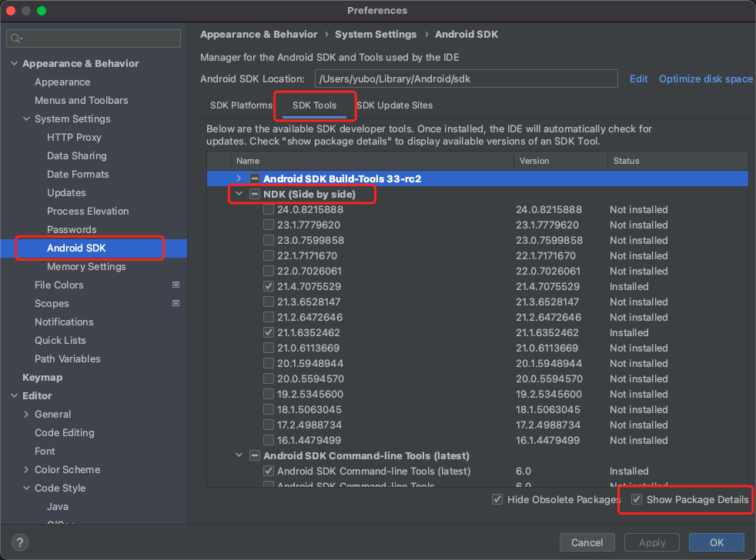Viewport: 756px width, 560px height.
Task: Select Keymap in the sidebar
Action: (42, 378)
